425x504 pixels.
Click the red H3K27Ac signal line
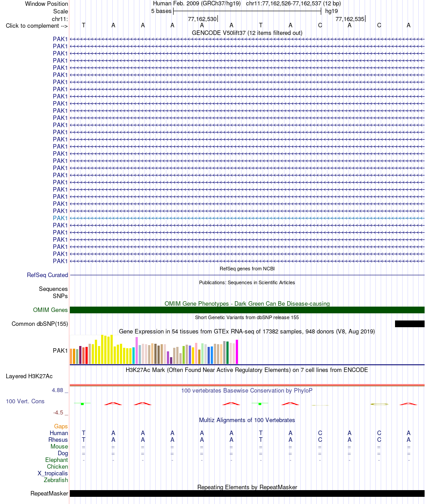(x=247, y=385)
